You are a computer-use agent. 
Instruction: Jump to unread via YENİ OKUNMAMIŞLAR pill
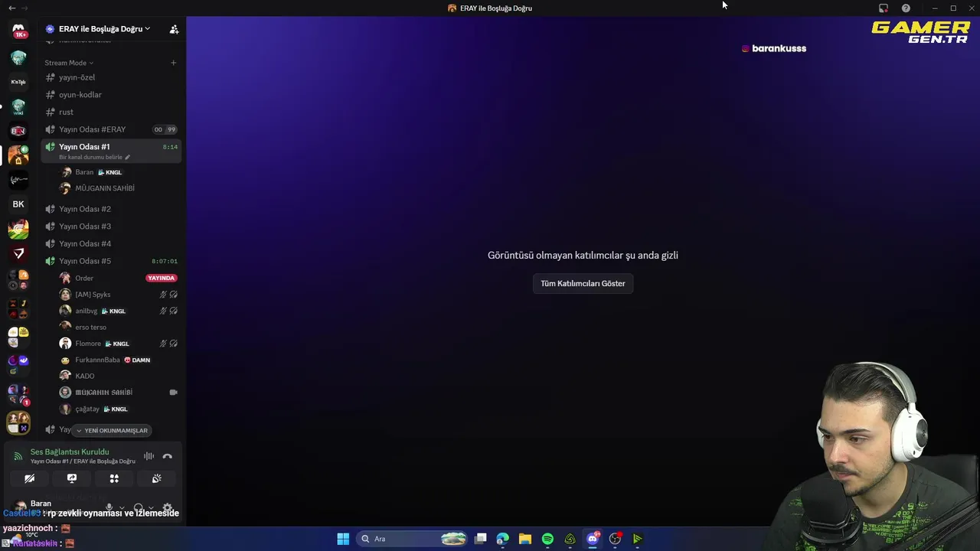(x=111, y=430)
